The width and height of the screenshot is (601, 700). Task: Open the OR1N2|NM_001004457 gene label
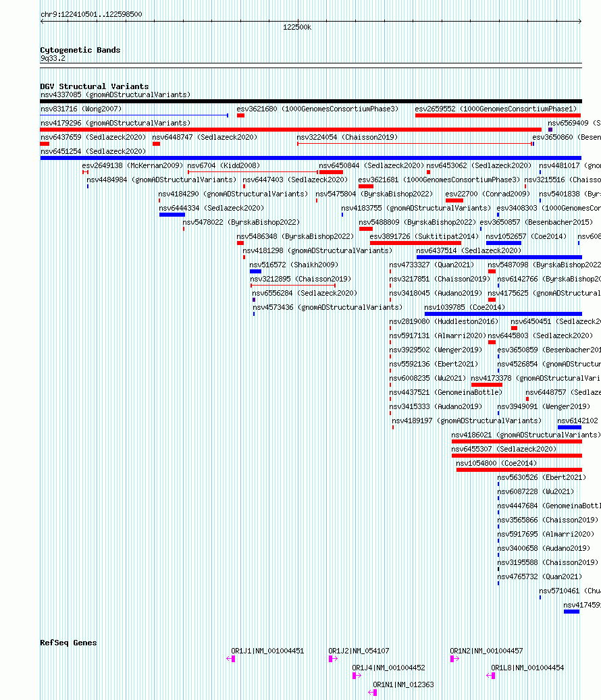(x=486, y=651)
